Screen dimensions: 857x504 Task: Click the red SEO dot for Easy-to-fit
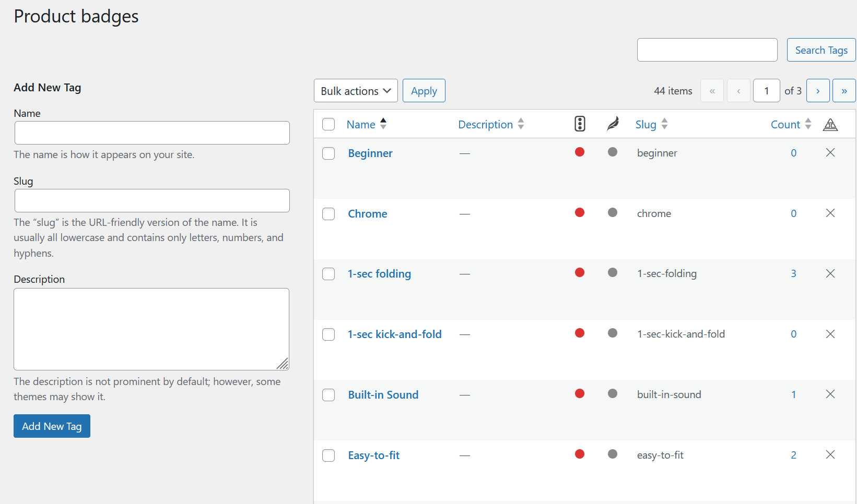pos(580,454)
